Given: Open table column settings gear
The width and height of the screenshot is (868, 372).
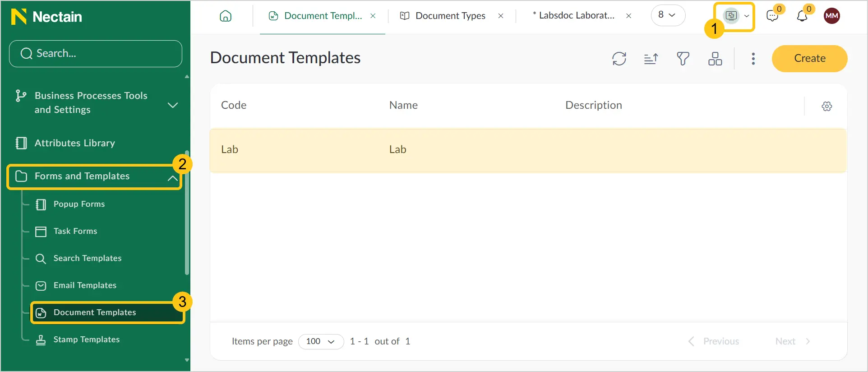Looking at the screenshot, I should click(826, 106).
